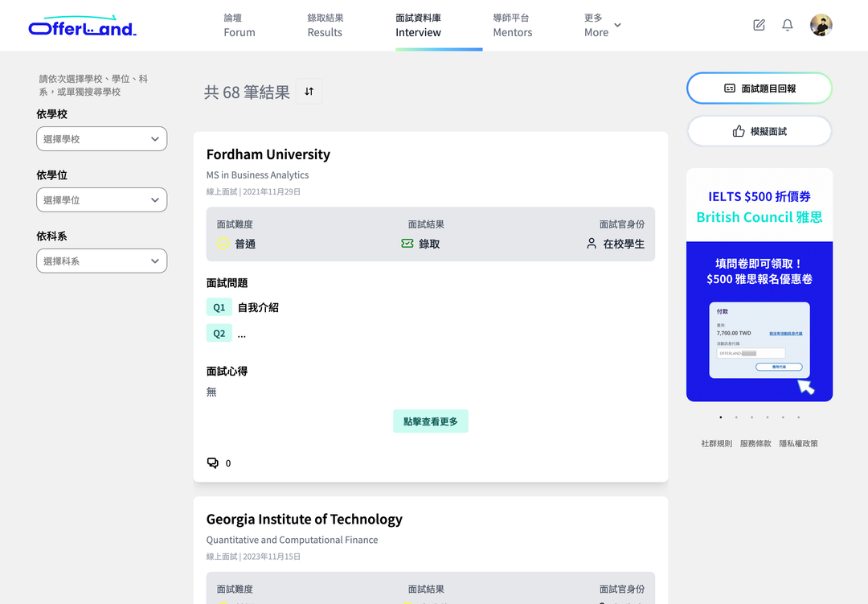The image size is (868, 604).
Task: Open the 選擇科系 department dropdown
Action: point(102,261)
